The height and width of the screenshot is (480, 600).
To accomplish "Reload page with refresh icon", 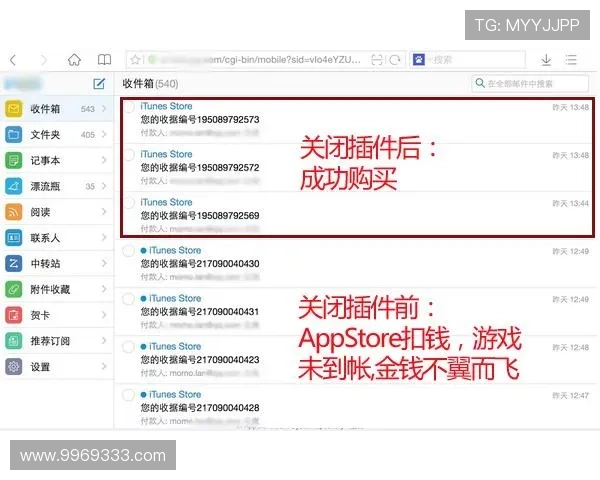I will click(x=395, y=60).
